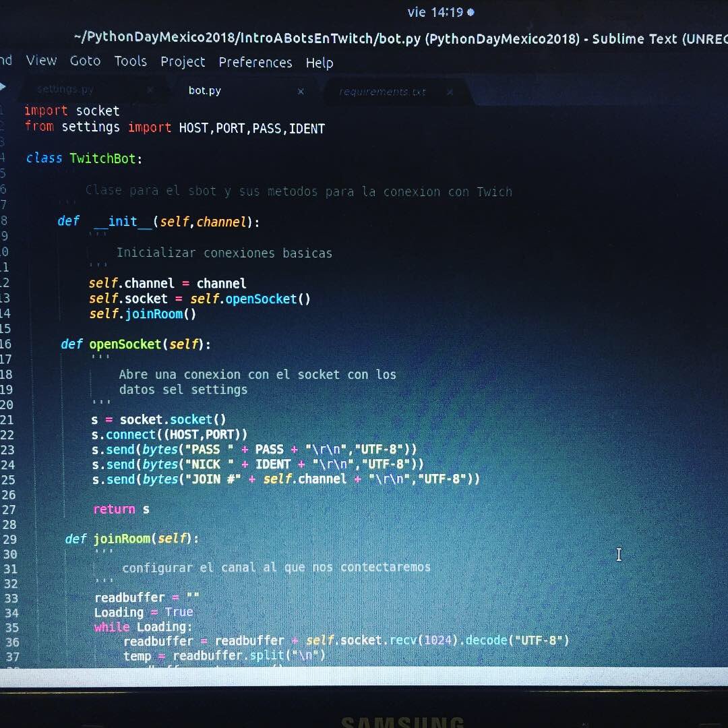Click the s.send line containing "PASS "

coord(254,450)
